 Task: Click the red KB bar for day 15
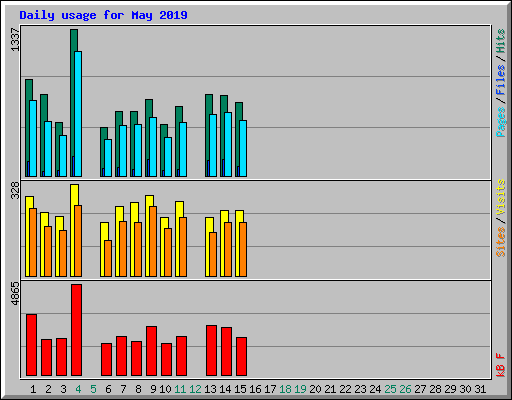point(241,357)
